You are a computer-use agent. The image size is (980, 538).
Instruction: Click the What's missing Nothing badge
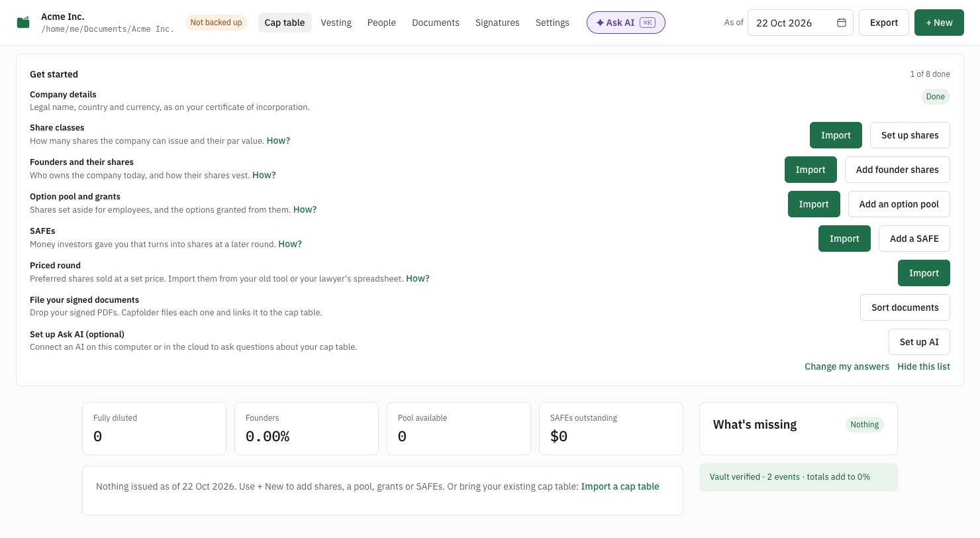tap(865, 425)
